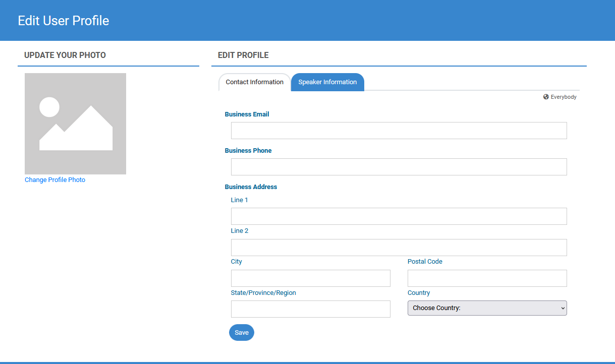615x364 pixels.
Task: Click into the Business Phone field
Action: click(x=399, y=167)
